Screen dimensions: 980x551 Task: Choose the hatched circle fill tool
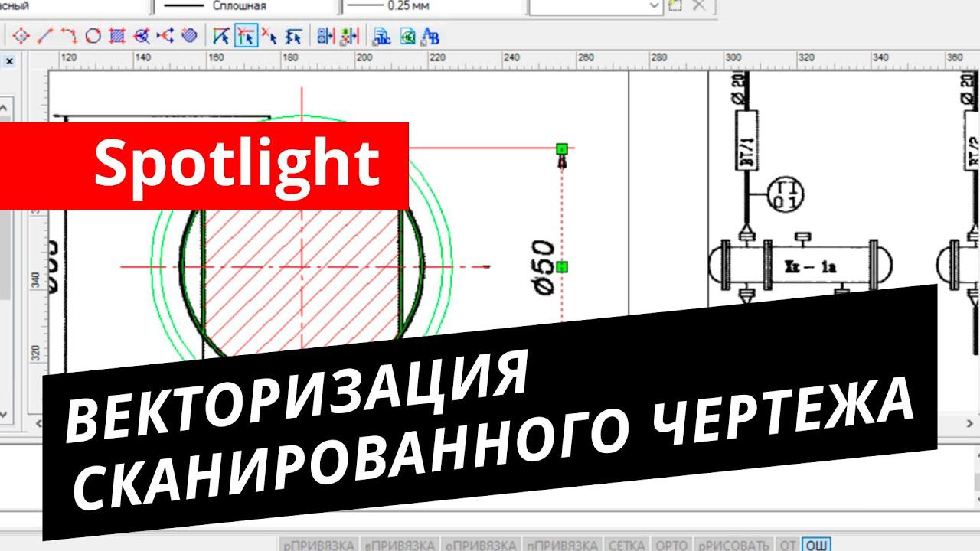pos(189,35)
